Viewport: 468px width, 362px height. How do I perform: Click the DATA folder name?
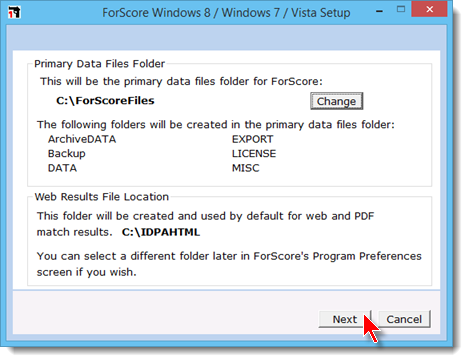[62, 168]
